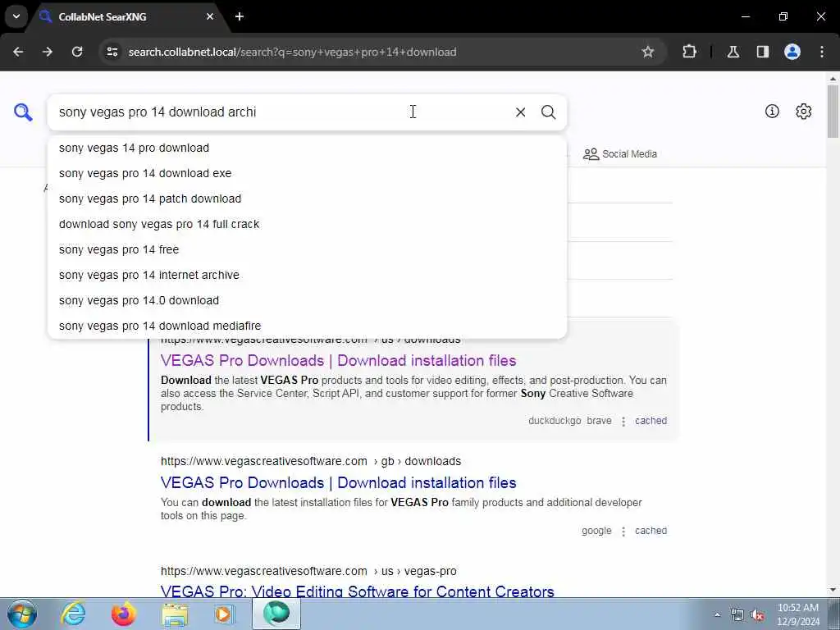Clear the search query with the X icon

(x=520, y=112)
